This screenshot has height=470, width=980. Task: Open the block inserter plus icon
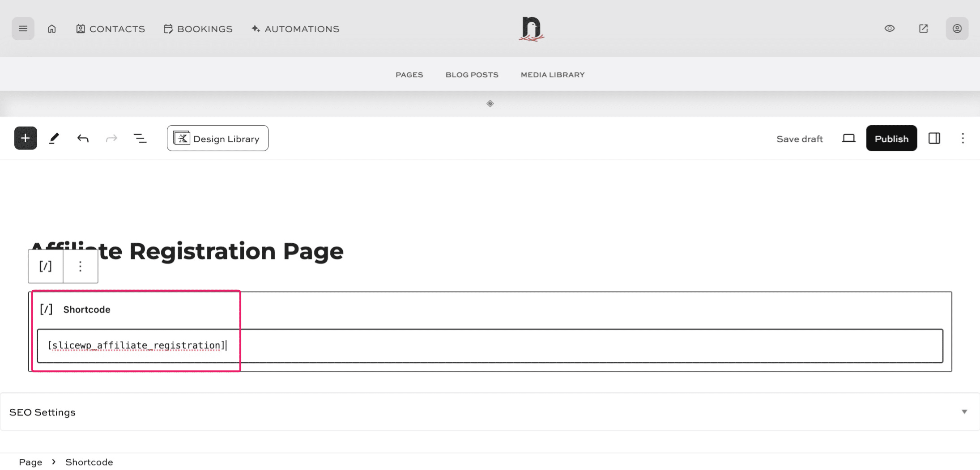click(x=25, y=138)
